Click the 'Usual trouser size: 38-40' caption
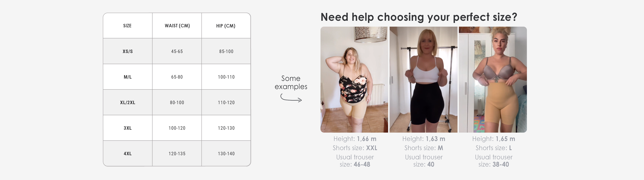The image size is (644, 180). coord(494,161)
